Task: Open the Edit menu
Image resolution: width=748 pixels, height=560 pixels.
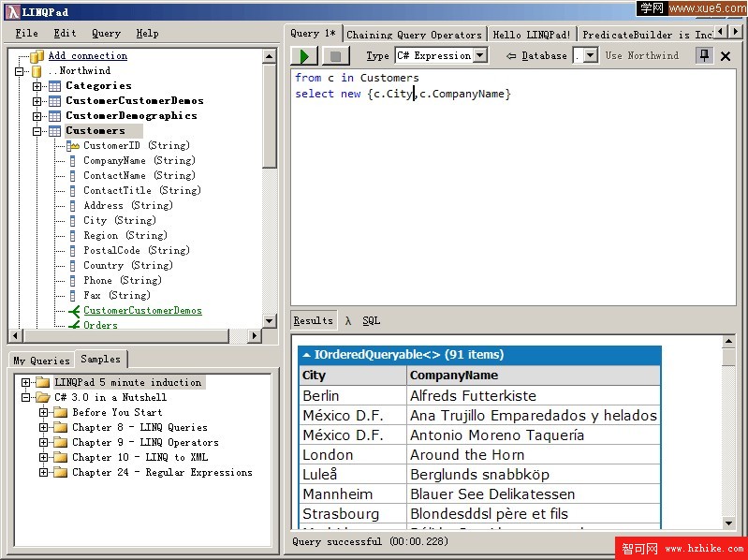Action: [x=65, y=34]
